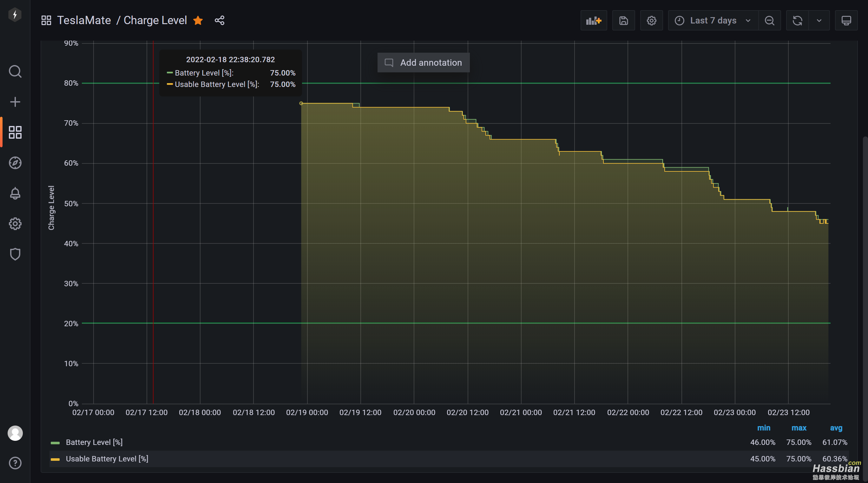Open yellow Usable Battery Level color swatch
The image size is (868, 483).
(x=55, y=459)
